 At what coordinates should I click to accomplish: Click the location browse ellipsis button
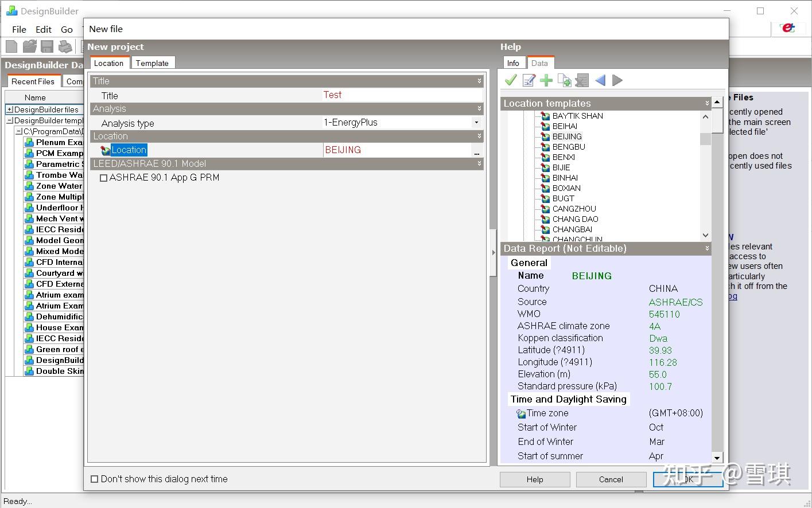pyautogui.click(x=476, y=150)
